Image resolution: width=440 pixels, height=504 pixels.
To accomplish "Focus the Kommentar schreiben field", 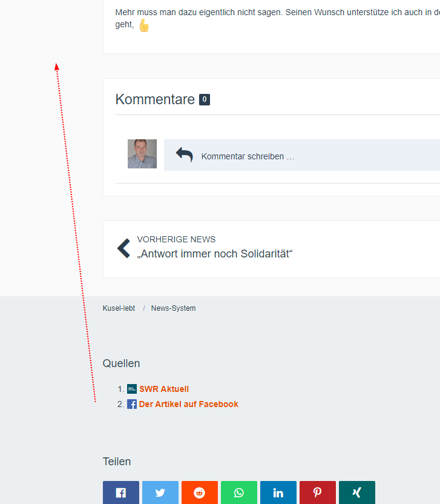I will pos(303,156).
